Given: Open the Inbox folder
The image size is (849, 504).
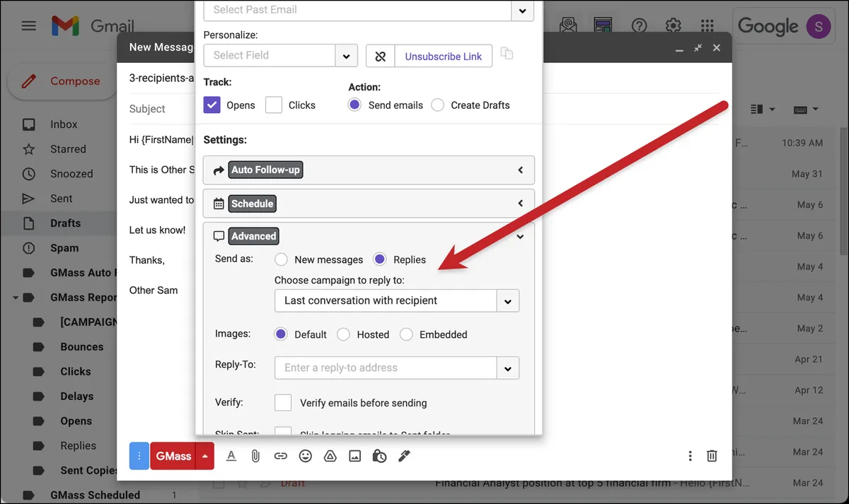Looking at the screenshot, I should pyautogui.click(x=64, y=124).
